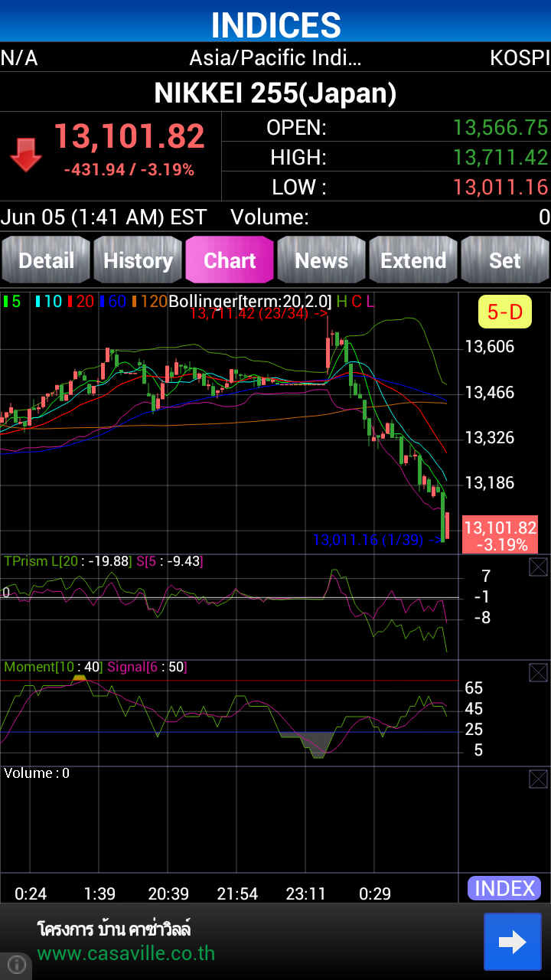Viewport: 551px width, 980px height.
Task: Tap the ad's blue arrow button
Action: [513, 942]
